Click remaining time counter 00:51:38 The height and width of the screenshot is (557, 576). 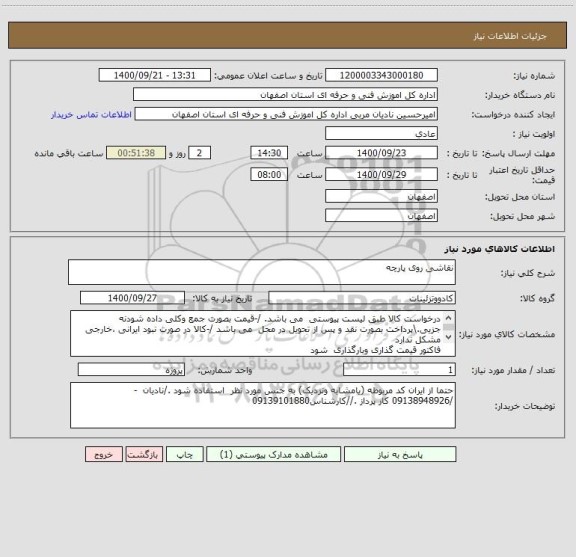click(136, 153)
